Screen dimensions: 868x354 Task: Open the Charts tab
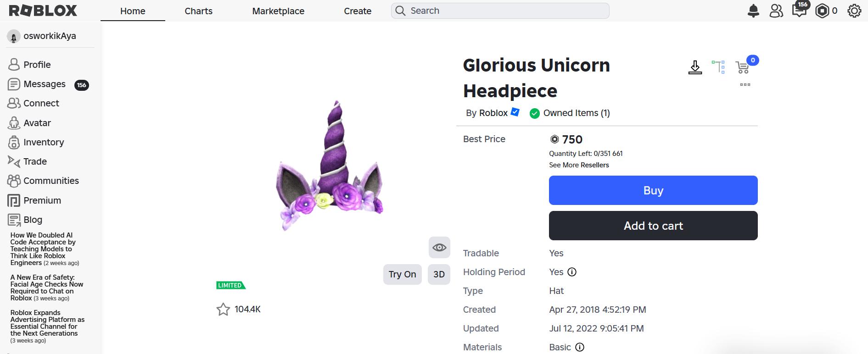(198, 11)
